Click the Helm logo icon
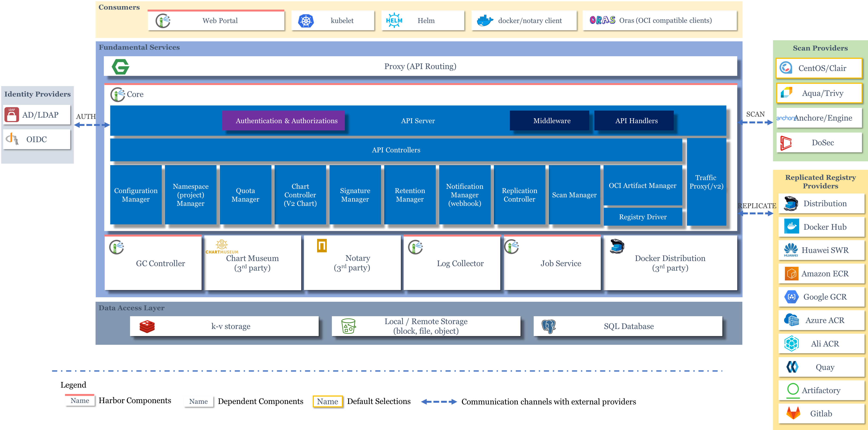Screen dimensions: 868x430 coord(394,21)
